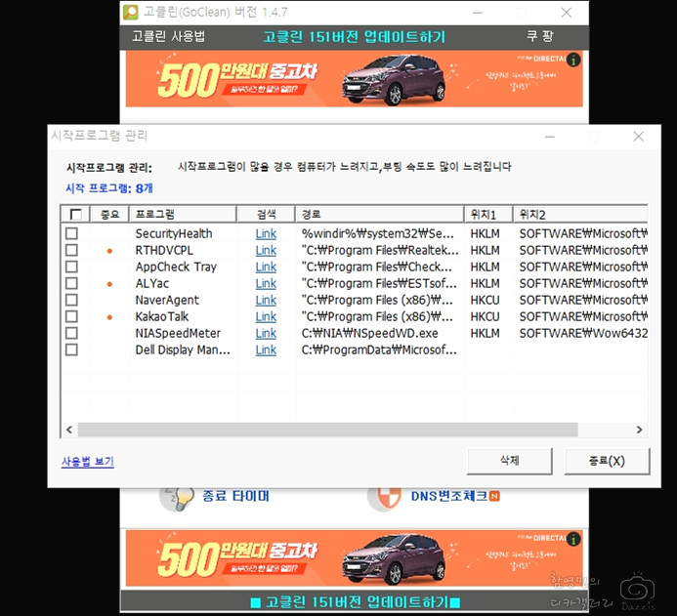The width and height of the screenshot is (677, 616).
Task: Open the search Link for AppCheck Tray
Action: [266, 267]
